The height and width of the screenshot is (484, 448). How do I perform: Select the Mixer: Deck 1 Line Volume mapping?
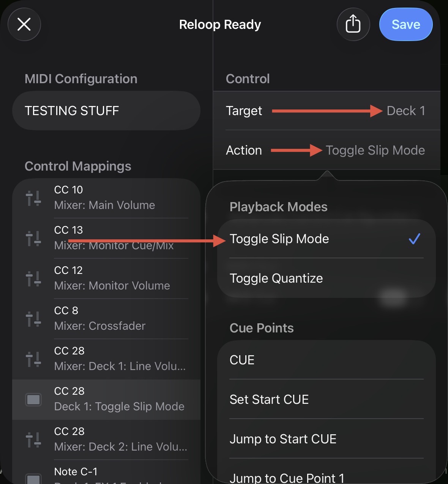[x=106, y=359]
